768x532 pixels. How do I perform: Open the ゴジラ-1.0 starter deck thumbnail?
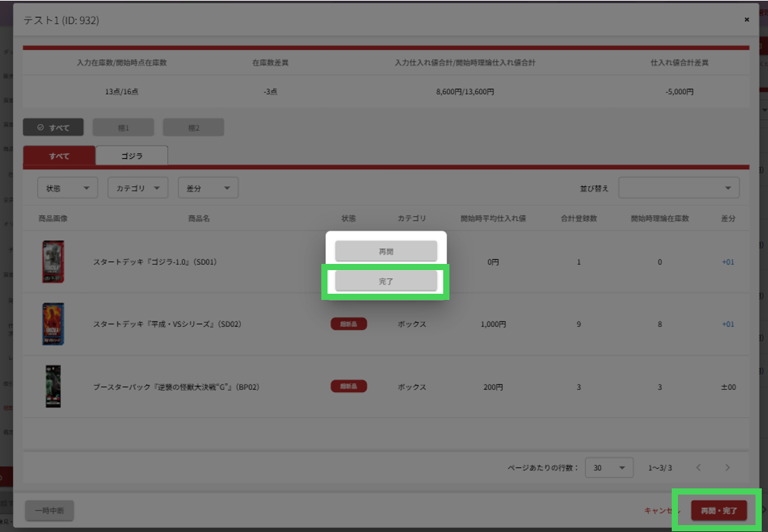point(53,262)
